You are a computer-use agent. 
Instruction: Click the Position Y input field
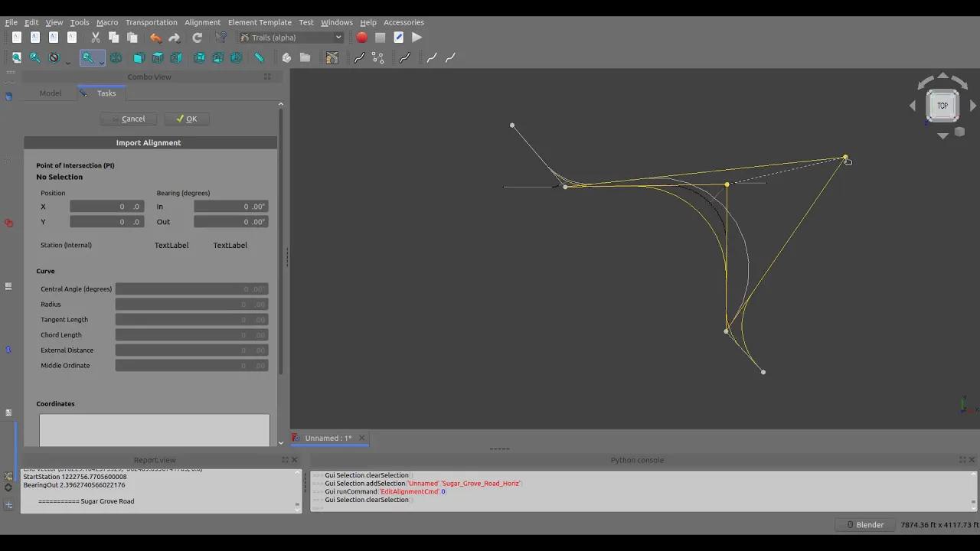tap(106, 222)
